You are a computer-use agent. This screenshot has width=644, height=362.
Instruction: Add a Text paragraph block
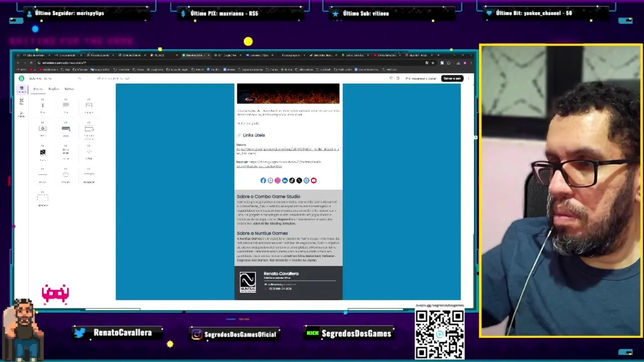point(65,107)
